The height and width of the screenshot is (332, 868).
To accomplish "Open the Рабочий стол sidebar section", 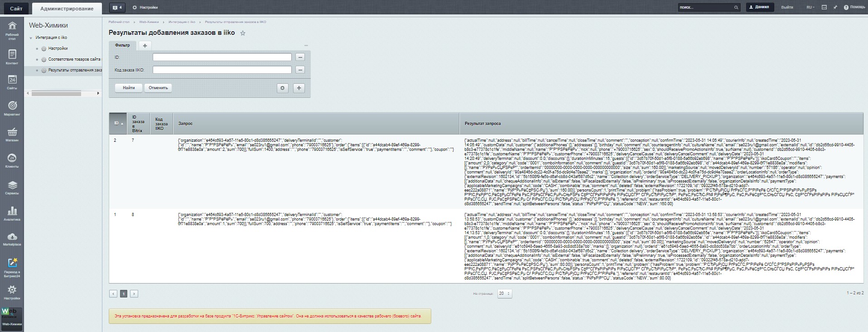I will click(12, 30).
